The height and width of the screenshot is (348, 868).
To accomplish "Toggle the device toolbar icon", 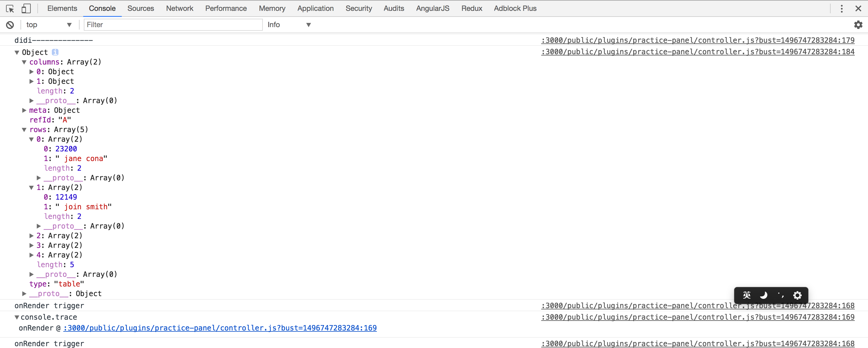I will 26,8.
